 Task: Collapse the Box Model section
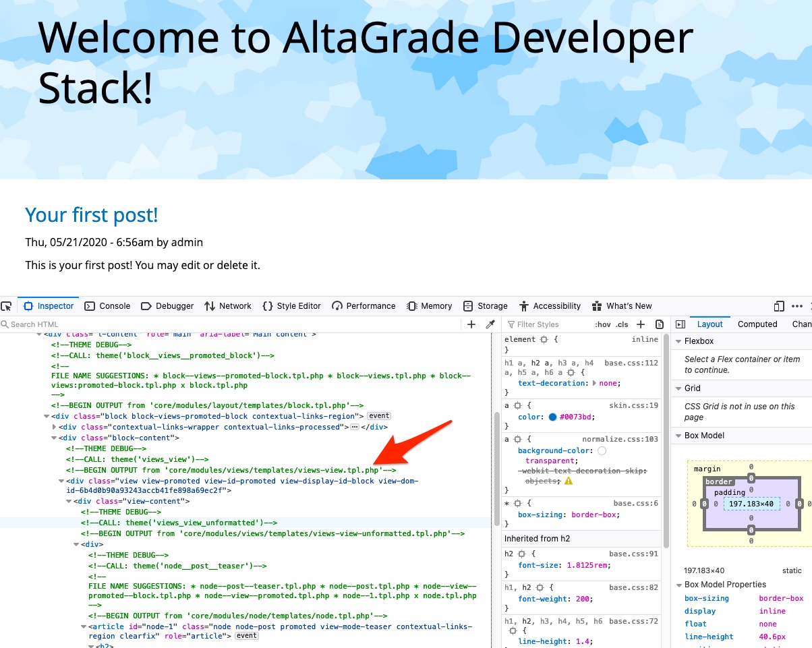point(679,436)
